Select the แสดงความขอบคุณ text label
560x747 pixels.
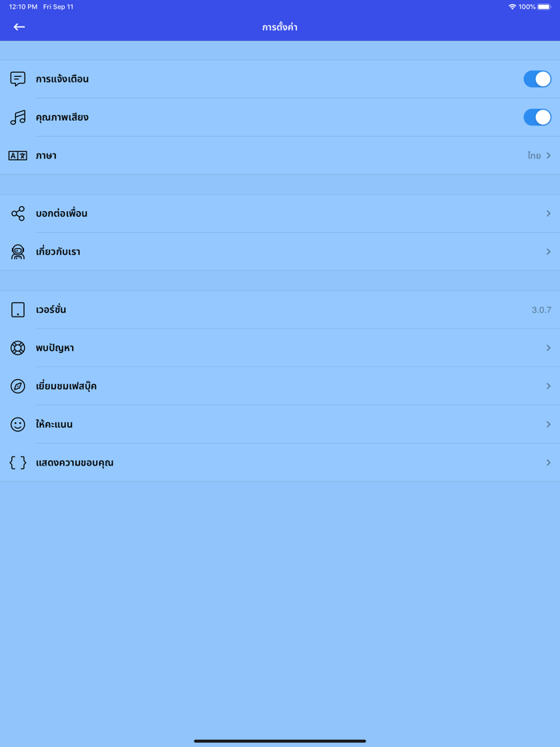pyautogui.click(x=74, y=462)
